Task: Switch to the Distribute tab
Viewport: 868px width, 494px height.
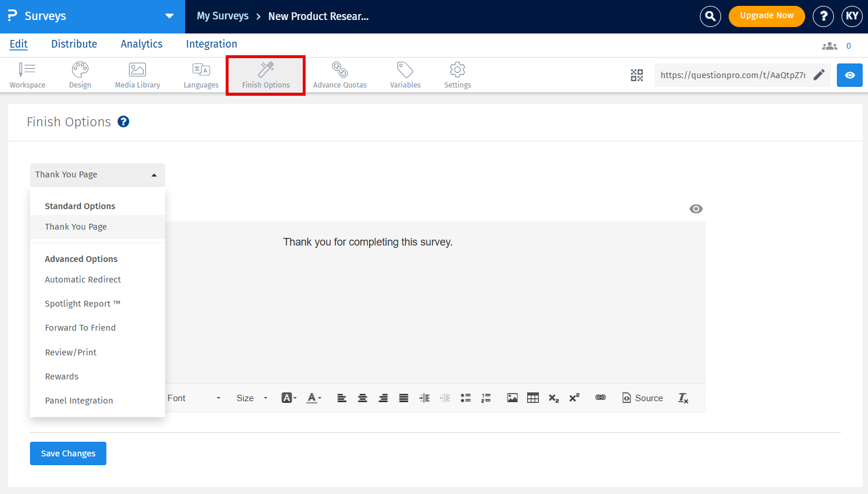Action: click(x=74, y=44)
